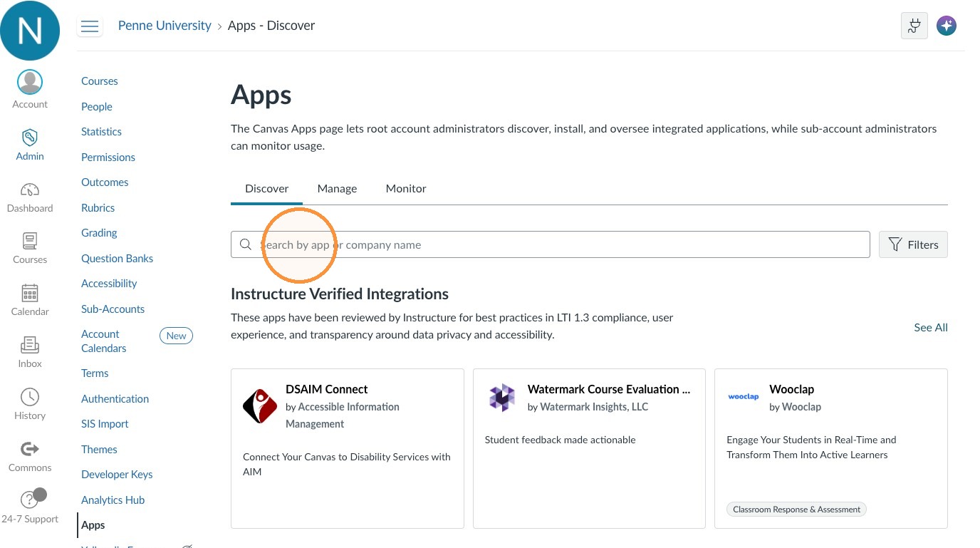Viewport: 980px width, 548px height.
Task: Open the Grading link
Action: pos(99,233)
